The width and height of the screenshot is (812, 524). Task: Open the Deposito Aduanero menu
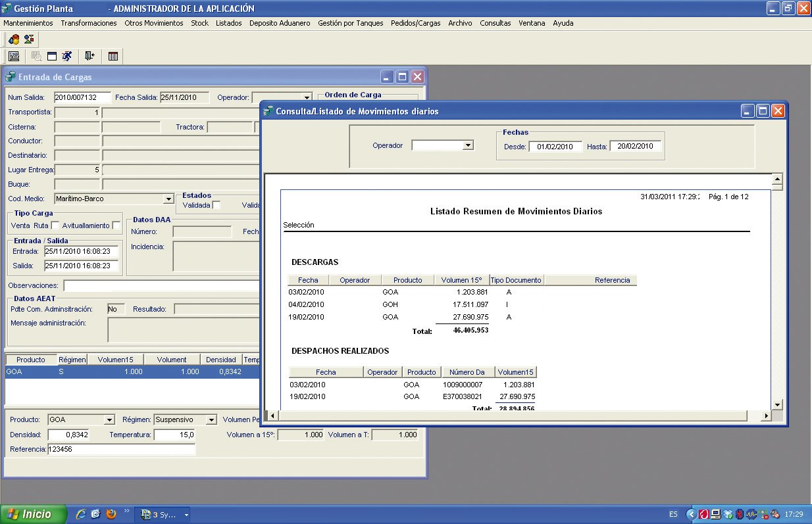pos(279,23)
